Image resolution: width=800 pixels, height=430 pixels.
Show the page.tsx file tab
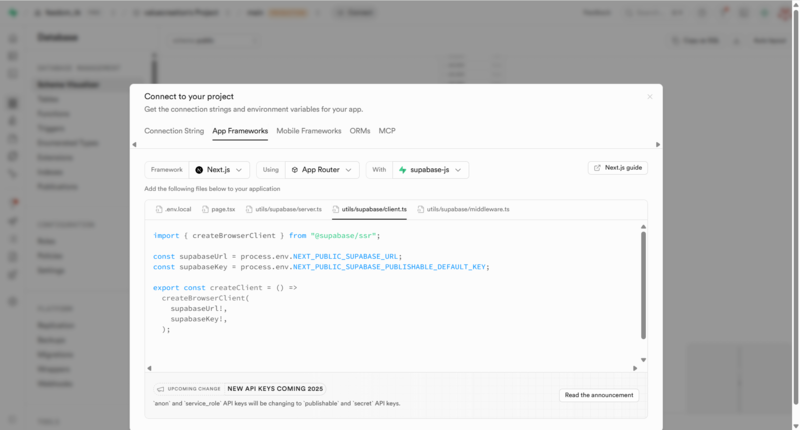[218, 209]
